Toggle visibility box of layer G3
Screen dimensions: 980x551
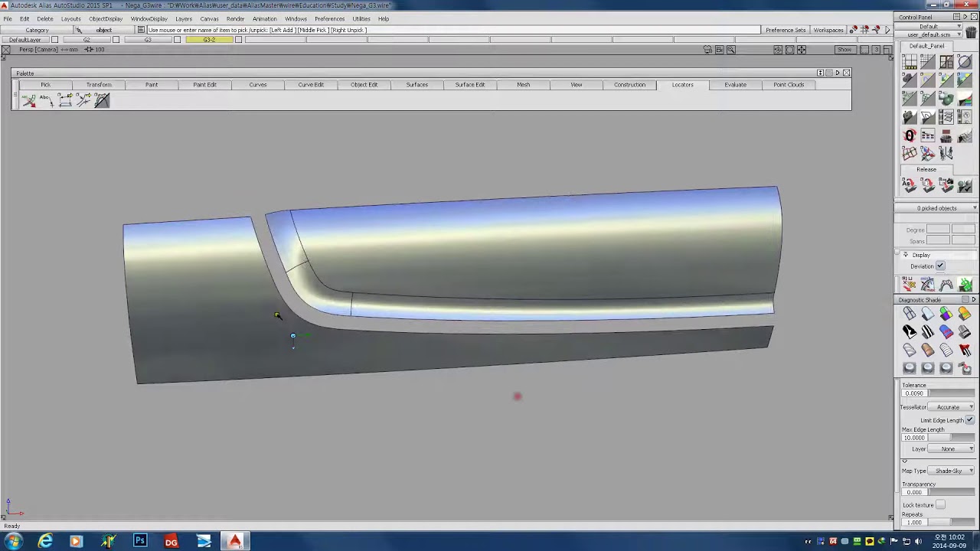pos(177,40)
